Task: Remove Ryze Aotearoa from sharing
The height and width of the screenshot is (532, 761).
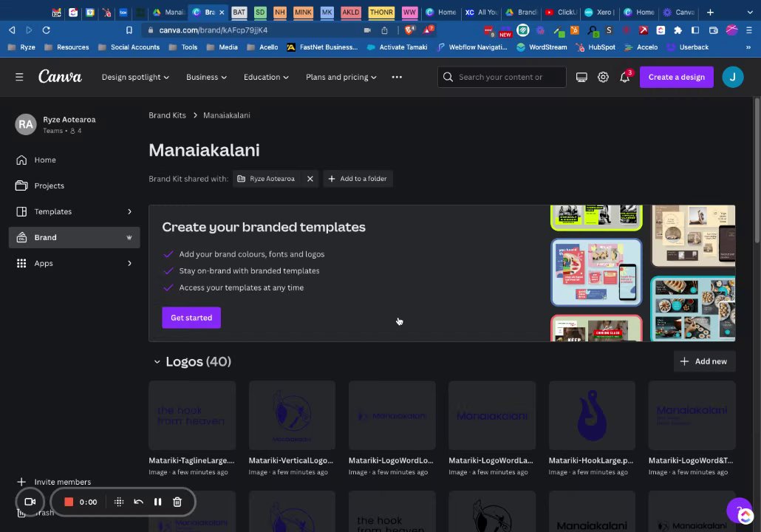Action: pos(310,179)
